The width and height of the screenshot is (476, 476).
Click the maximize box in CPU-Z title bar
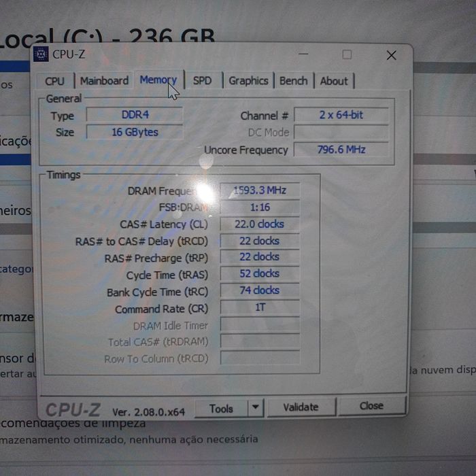pyautogui.click(x=347, y=54)
